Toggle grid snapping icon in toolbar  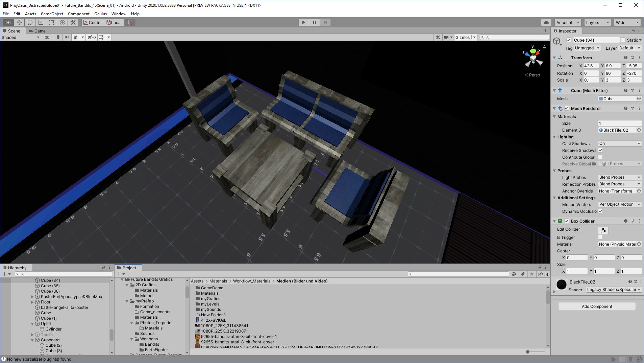[x=130, y=22]
